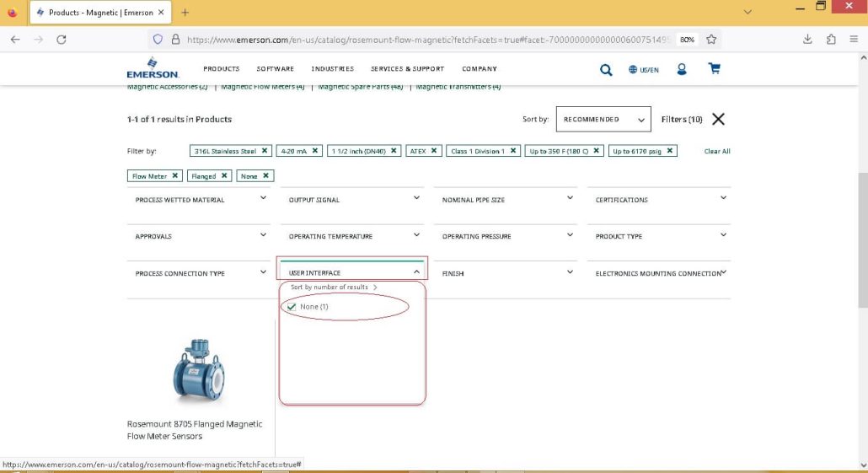868x473 pixels.
Task: Close the filters panel X icon
Action: 718,119
